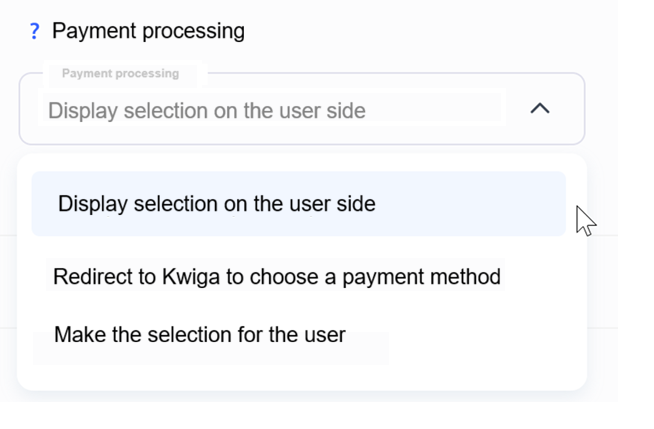654x429 pixels.
Task: Select the Kwiga redirect list entry
Action: click(276, 276)
